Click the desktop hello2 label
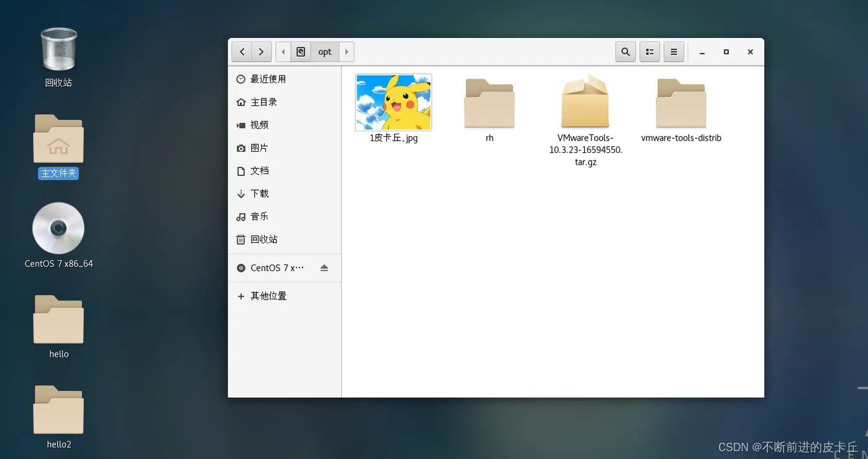The width and height of the screenshot is (868, 459). point(59,445)
